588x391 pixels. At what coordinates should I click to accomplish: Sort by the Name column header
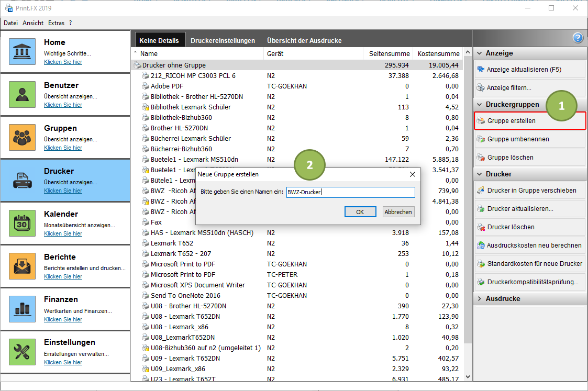tap(197, 53)
